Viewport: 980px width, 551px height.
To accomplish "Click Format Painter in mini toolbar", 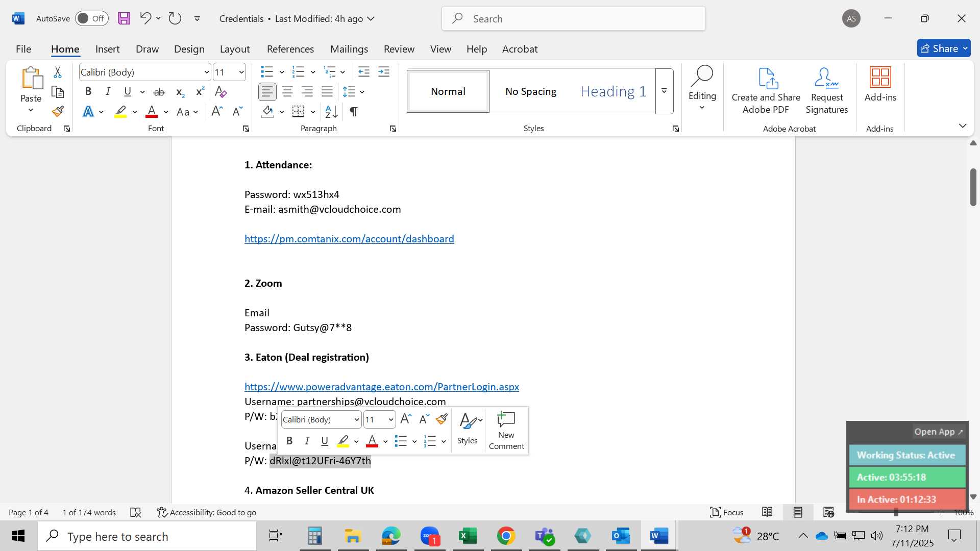I will pos(442,419).
